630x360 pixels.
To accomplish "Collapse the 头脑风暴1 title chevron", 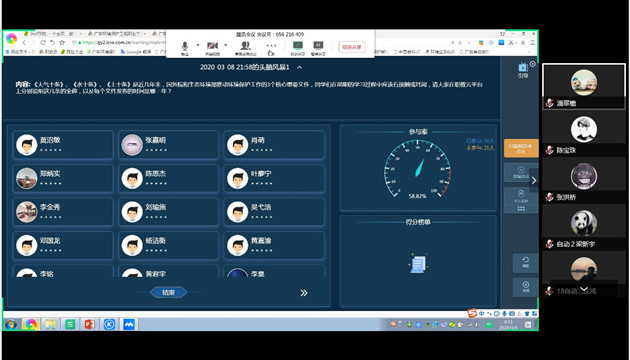I will click(x=300, y=68).
